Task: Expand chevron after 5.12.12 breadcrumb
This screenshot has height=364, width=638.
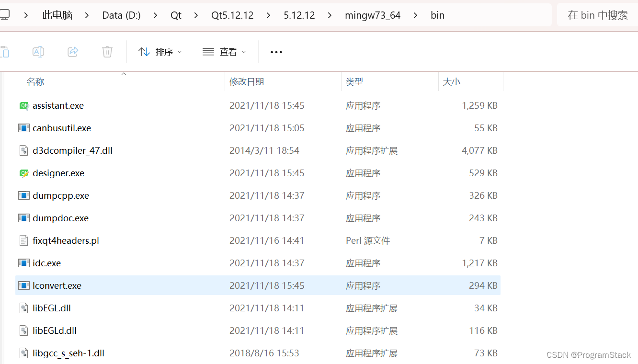Action: point(330,15)
